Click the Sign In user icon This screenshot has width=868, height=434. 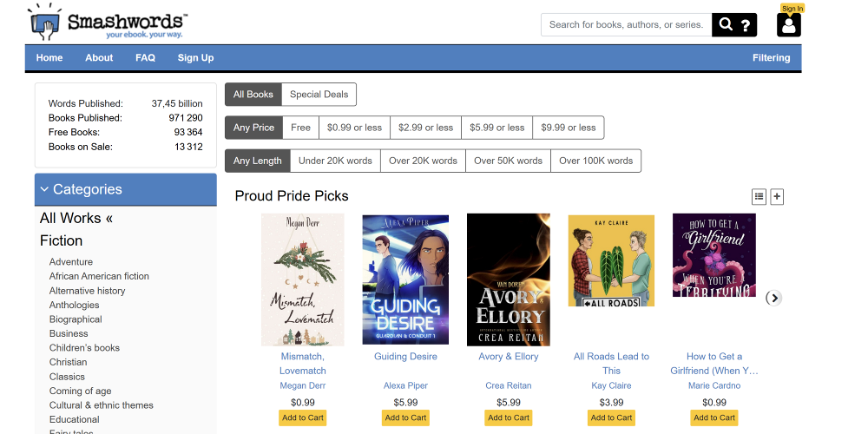789,24
